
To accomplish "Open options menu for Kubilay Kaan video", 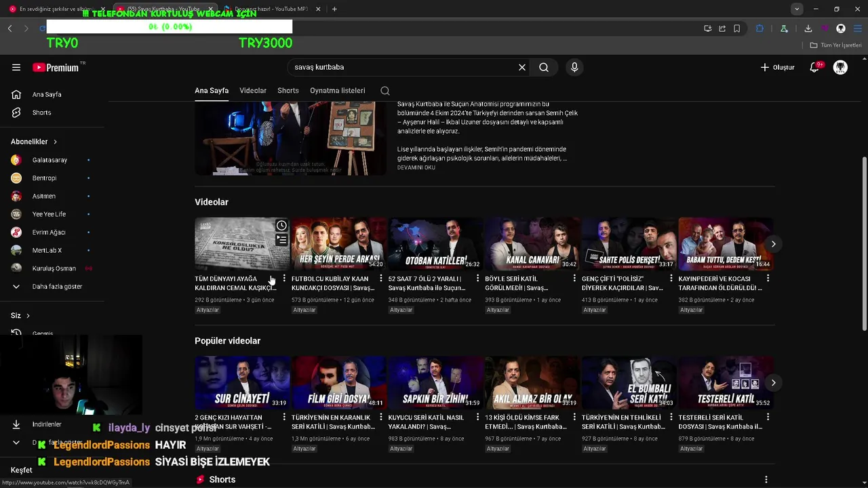I will (381, 279).
